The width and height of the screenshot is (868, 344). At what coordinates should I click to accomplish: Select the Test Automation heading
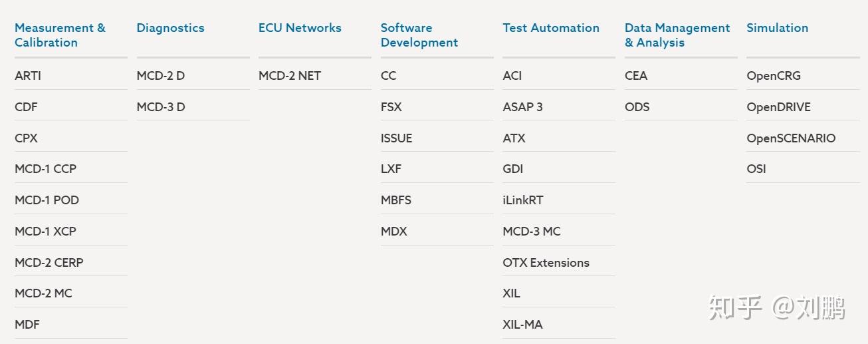click(550, 28)
